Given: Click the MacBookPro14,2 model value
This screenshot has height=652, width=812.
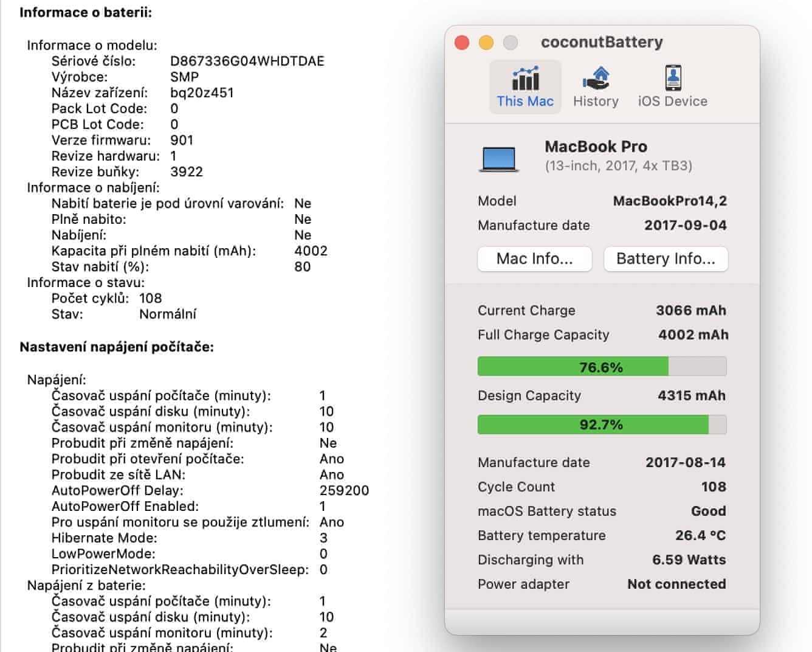Looking at the screenshot, I should (x=670, y=201).
